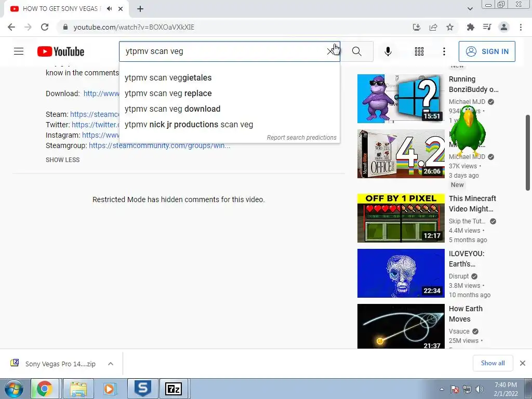532x399 pixels.
Task: Open the Chrome three-dot menu
Action: pyautogui.click(x=521, y=27)
